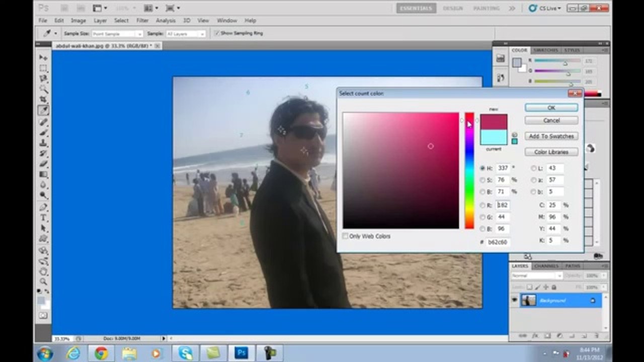
Task: Select the Zoom tool
Action: click(44, 282)
